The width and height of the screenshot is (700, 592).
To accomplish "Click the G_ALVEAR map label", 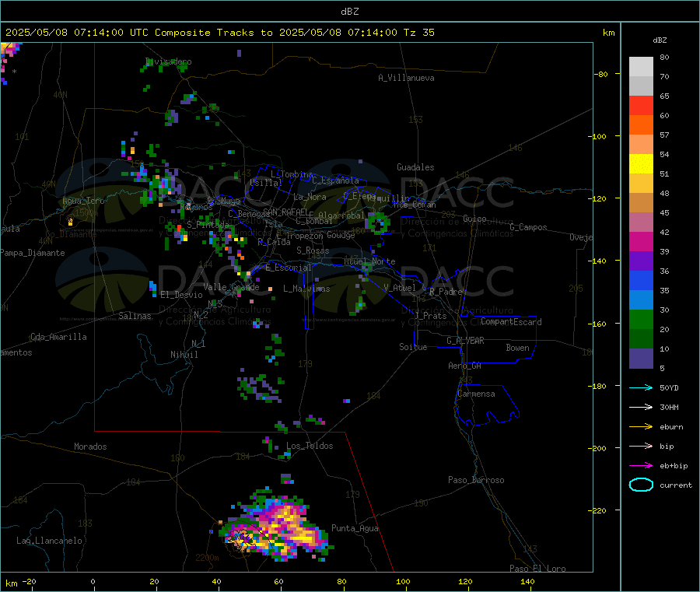I will tap(465, 341).
